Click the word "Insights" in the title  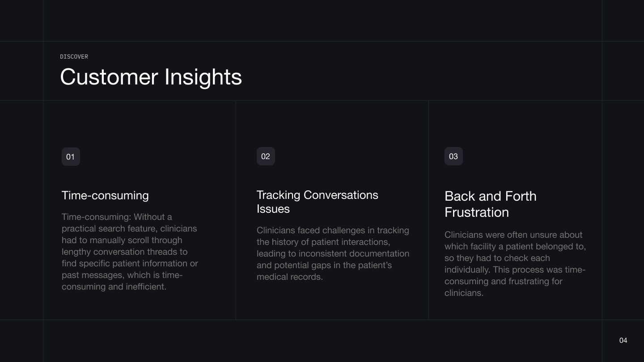click(203, 77)
